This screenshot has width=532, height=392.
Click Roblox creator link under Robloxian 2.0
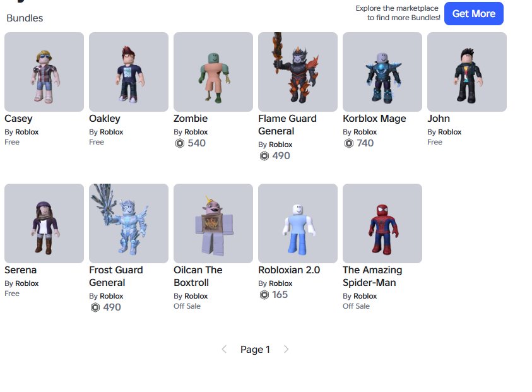pyautogui.click(x=281, y=283)
